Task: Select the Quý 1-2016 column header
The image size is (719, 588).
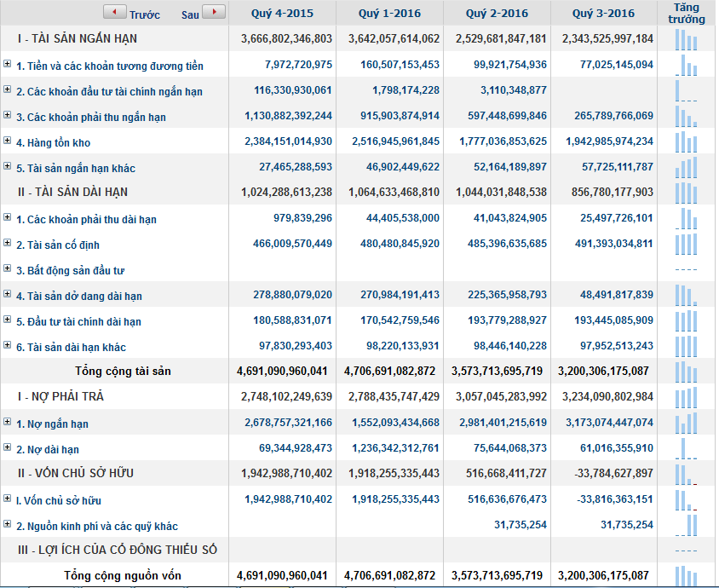Action: (389, 14)
